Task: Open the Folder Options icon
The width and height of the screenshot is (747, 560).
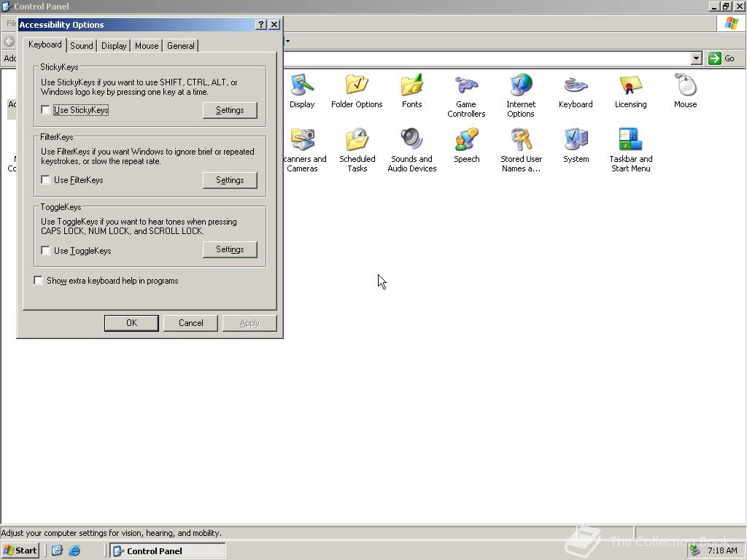Action: point(357,90)
